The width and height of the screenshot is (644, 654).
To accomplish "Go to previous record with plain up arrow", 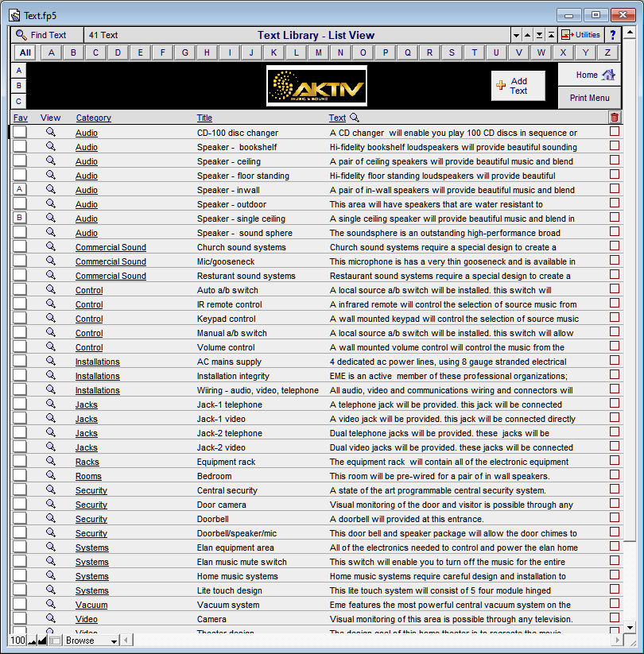I will click(528, 35).
